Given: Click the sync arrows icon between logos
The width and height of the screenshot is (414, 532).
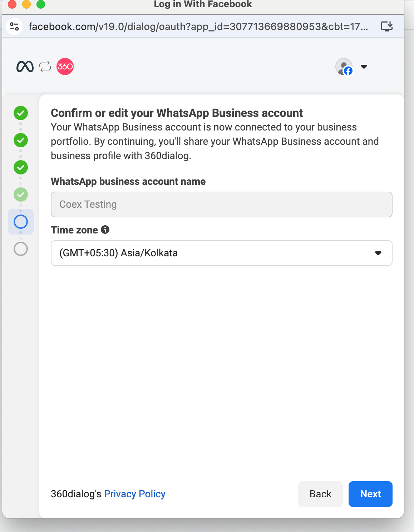Looking at the screenshot, I should point(45,66).
